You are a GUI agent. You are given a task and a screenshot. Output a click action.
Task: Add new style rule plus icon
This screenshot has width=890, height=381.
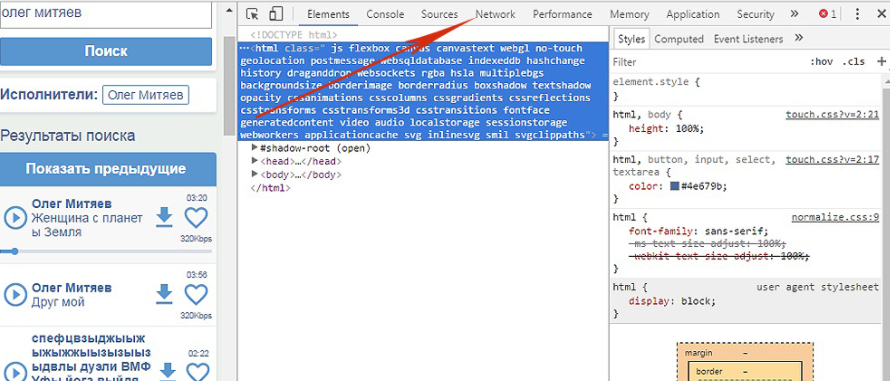pyautogui.click(x=881, y=61)
